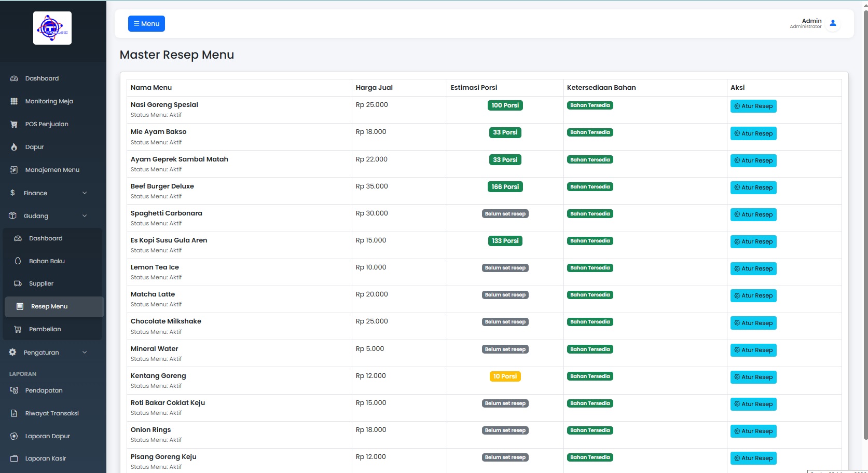Click the Belum set resep badge for Lemon Tea Ice
Viewport: 868px width, 473px height.
pos(505,268)
